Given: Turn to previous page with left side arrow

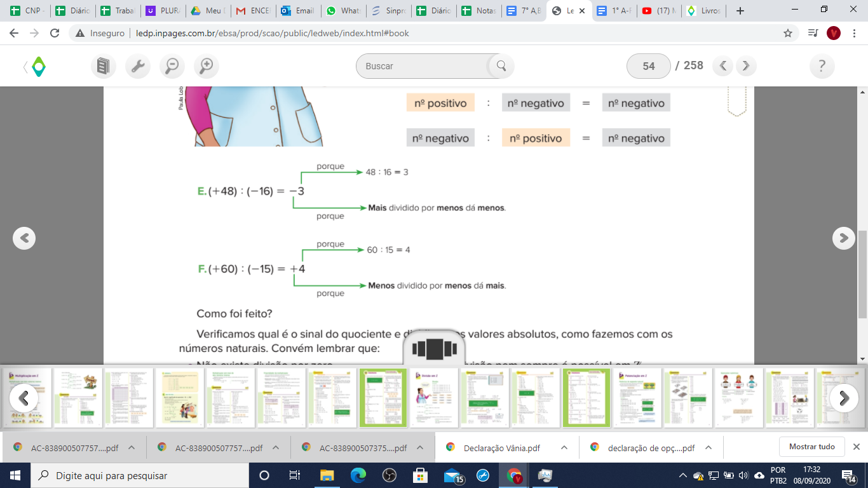Looking at the screenshot, I should point(24,238).
